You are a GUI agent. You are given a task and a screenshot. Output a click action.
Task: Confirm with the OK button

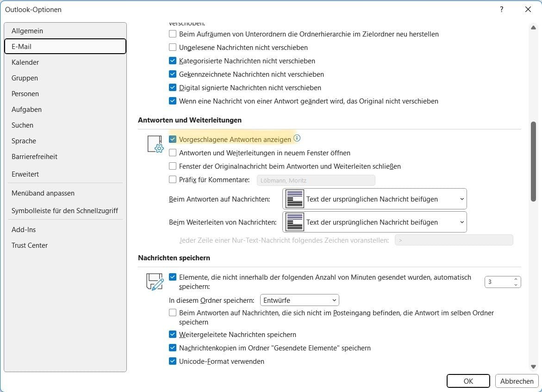[x=468, y=381]
